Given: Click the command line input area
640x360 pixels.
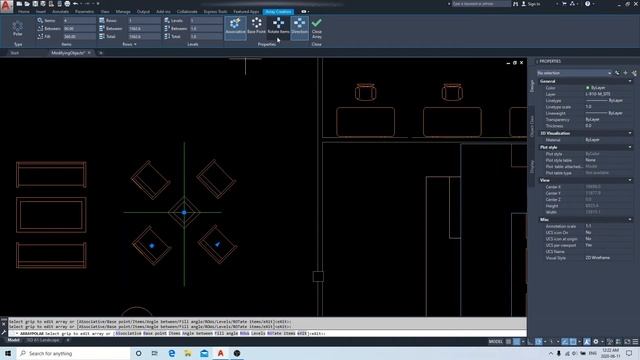Looking at the screenshot, I should (267, 333).
